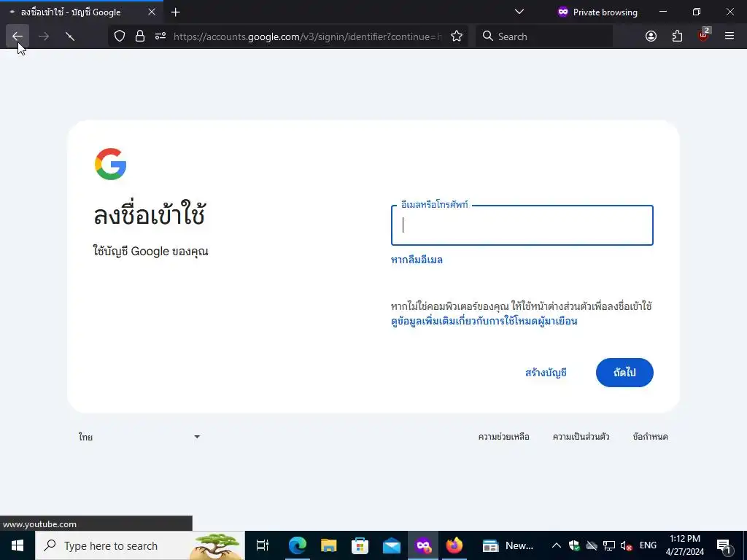Bookmark this page with the star

[457, 36]
